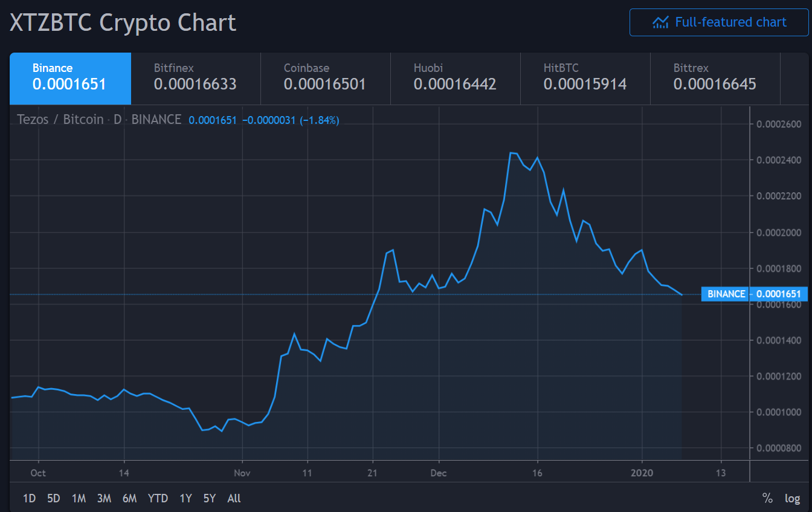The width and height of the screenshot is (812, 512).
Task: Toggle logarithmic scale with log button
Action: pos(792,498)
